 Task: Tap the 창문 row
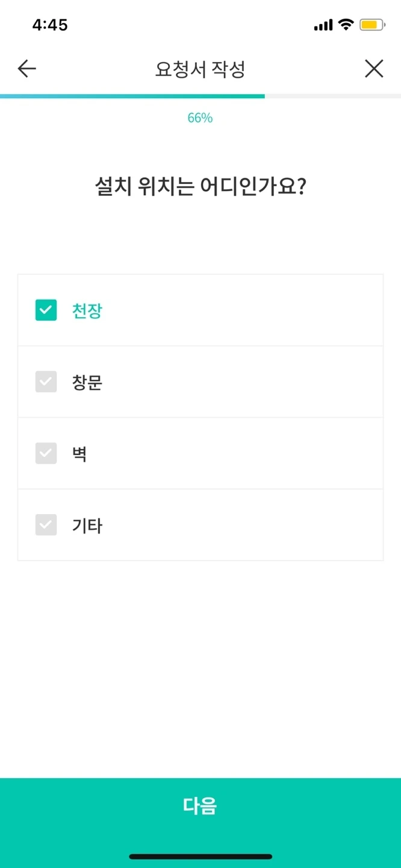[200, 382]
